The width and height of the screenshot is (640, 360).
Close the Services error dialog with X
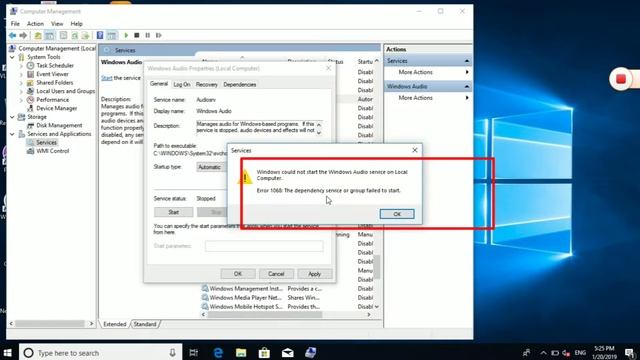415,150
